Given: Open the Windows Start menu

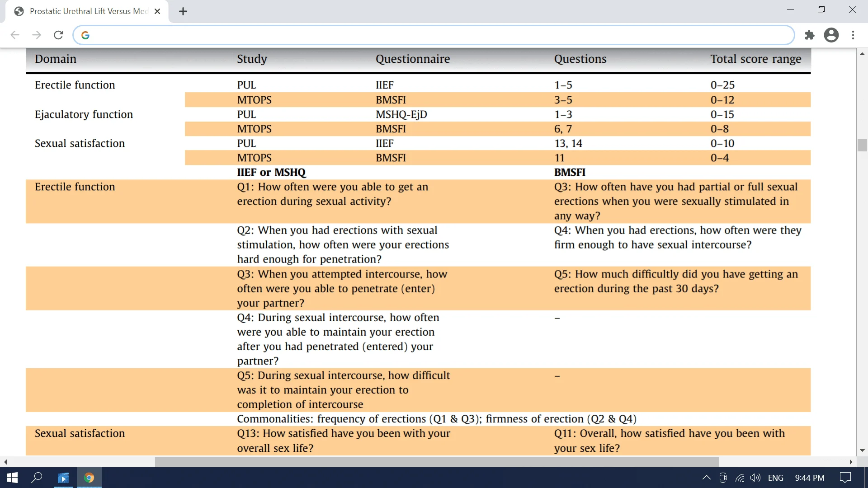Looking at the screenshot, I should click(x=12, y=478).
